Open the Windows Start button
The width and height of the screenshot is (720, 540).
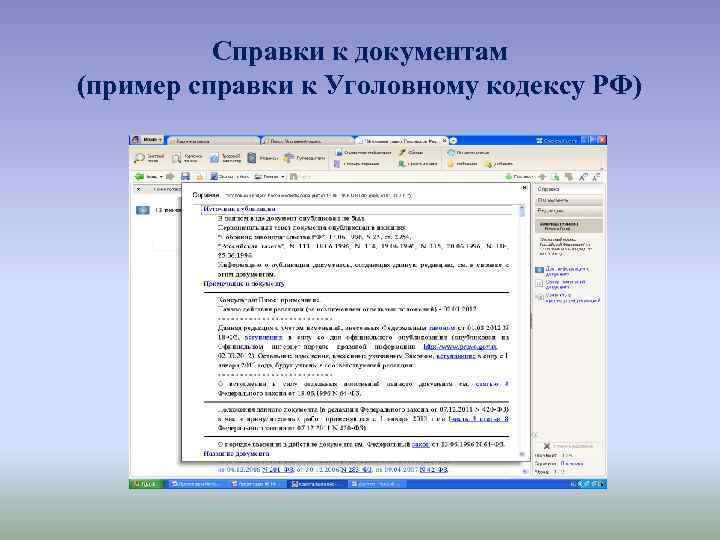[x=146, y=484]
